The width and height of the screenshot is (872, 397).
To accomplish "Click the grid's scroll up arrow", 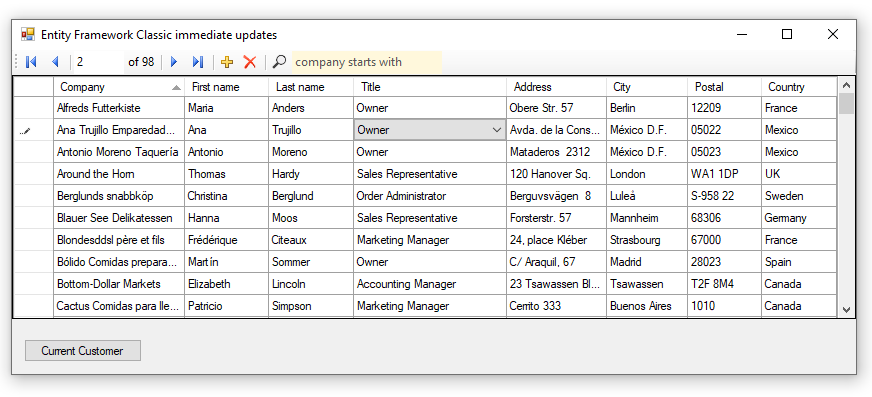I will coord(846,86).
